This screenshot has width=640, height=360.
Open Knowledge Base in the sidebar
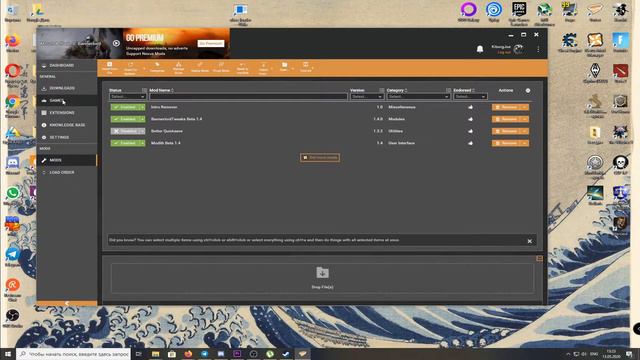coord(67,125)
